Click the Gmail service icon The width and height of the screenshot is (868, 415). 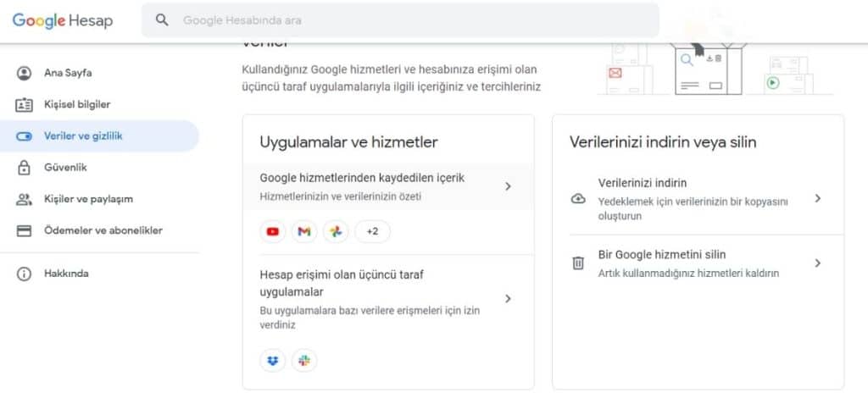click(304, 232)
